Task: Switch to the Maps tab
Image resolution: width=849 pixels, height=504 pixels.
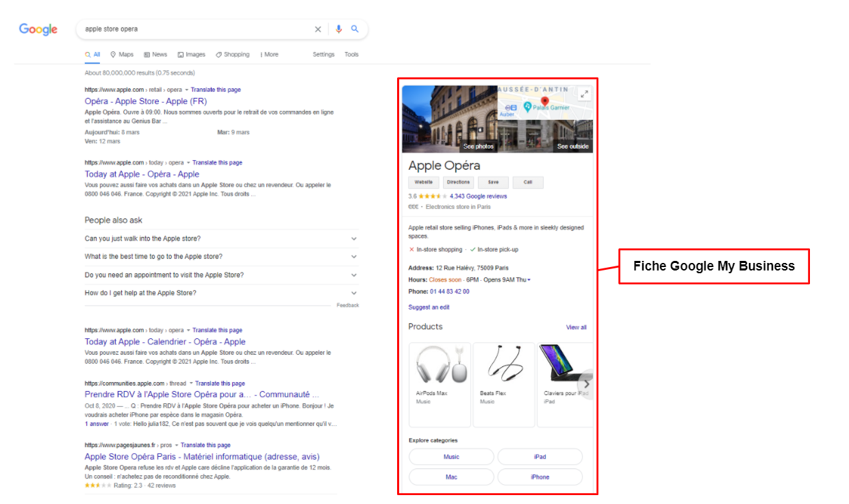Action: pyautogui.click(x=122, y=55)
